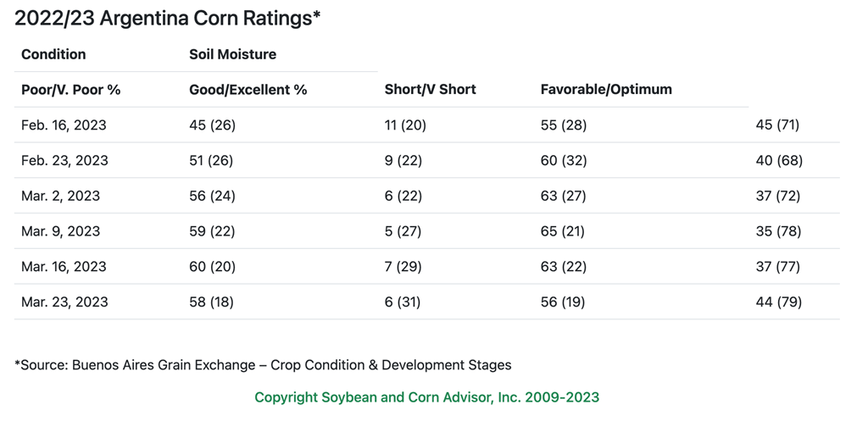The height and width of the screenshot is (421, 868).
Task: Select the "44 (79)" value for Mar. 23
Action: [778, 302]
